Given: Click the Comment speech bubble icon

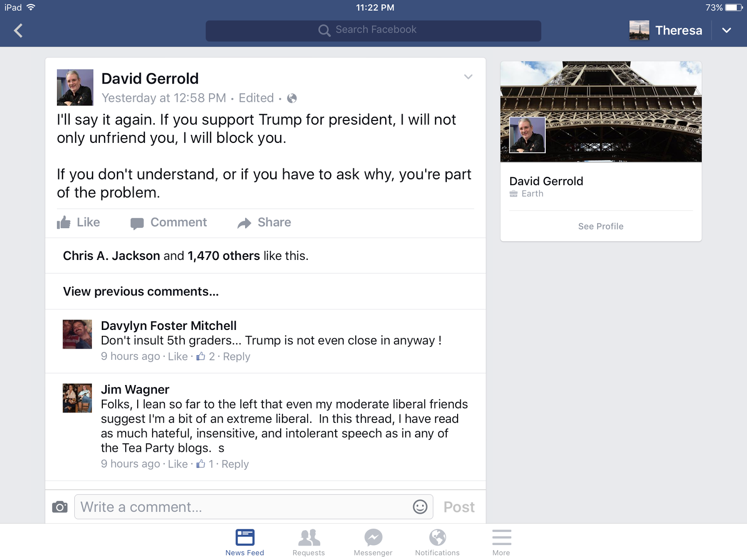Looking at the screenshot, I should pyautogui.click(x=137, y=224).
